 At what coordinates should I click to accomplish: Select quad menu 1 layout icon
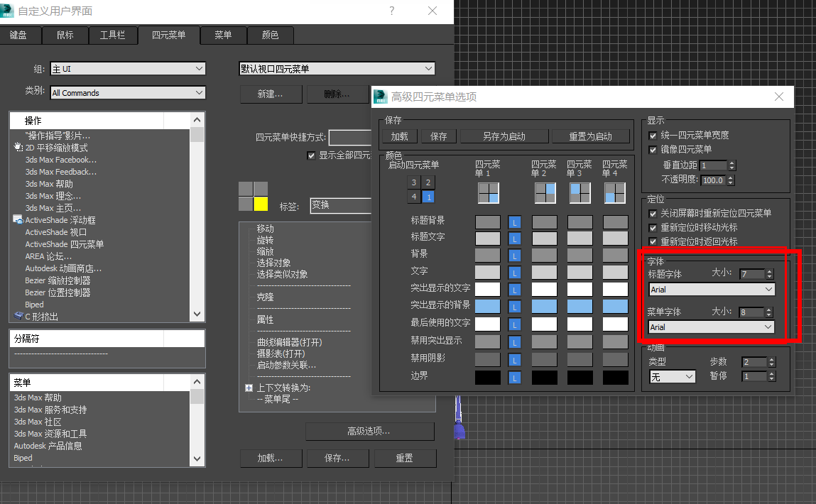coord(488,193)
